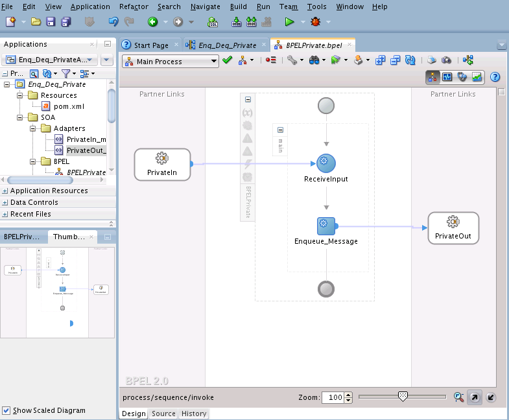
Task: Click the Save All toolbar icon
Action: 65,22
